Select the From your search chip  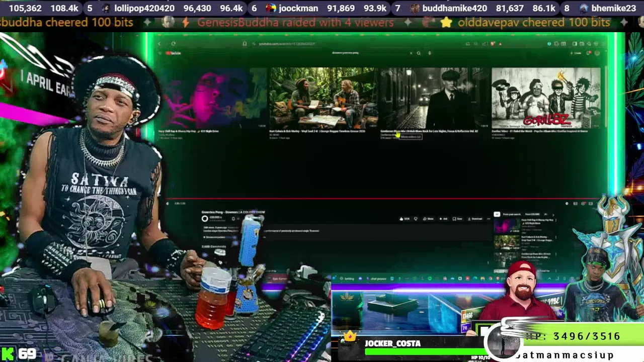512,214
